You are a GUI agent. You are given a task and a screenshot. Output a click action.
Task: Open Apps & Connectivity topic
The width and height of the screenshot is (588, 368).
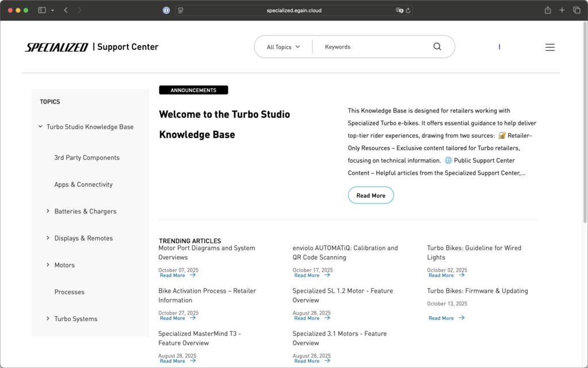[83, 185]
